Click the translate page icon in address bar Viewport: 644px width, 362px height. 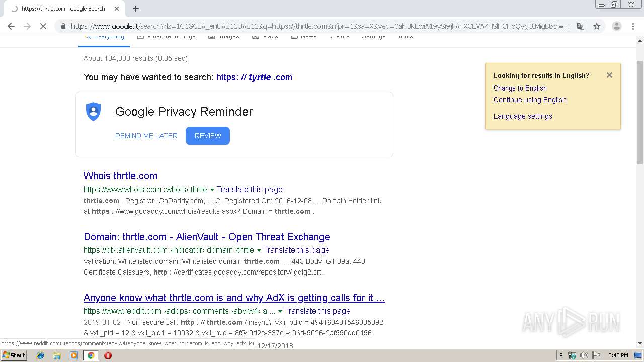coord(581,26)
